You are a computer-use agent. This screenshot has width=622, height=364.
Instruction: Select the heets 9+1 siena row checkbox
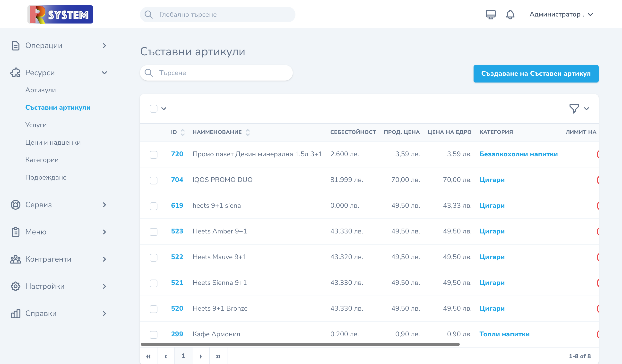(153, 206)
